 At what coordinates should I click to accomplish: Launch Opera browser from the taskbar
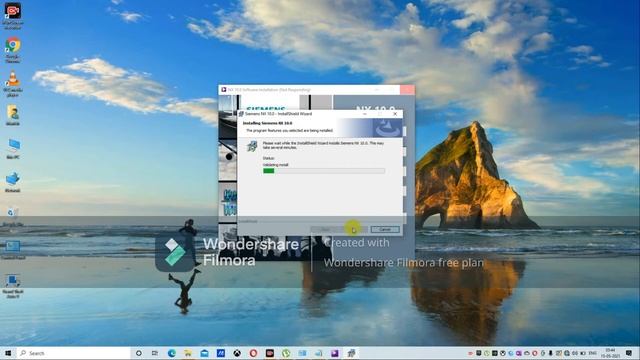253,353
